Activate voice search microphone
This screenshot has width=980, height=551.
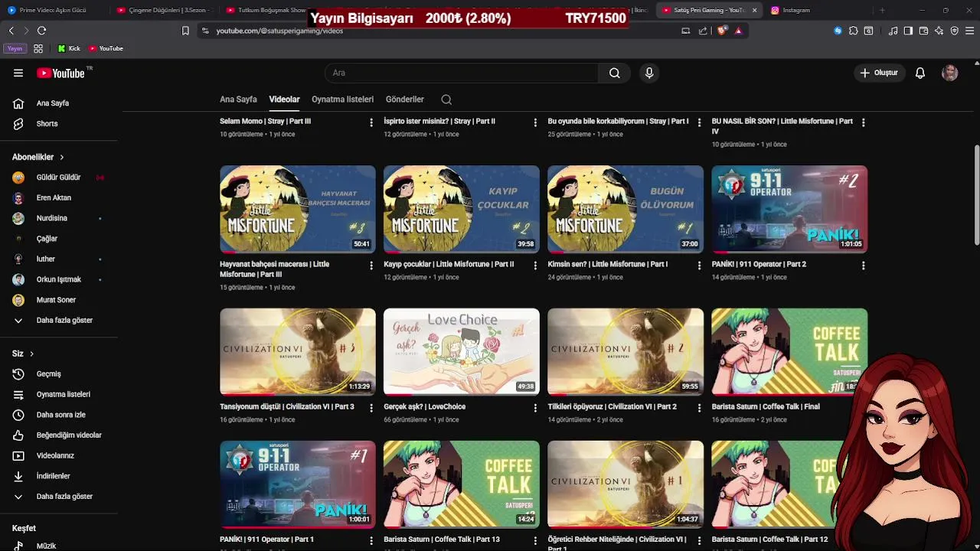pyautogui.click(x=649, y=73)
